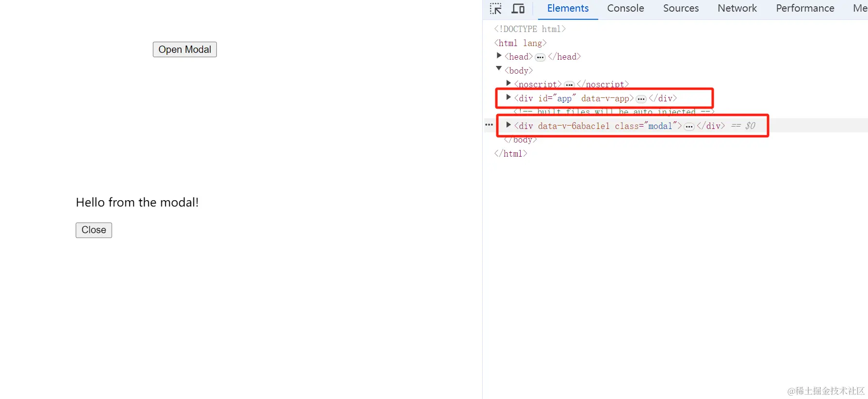868x399 pixels.
Task: Click the "Hello from the modal!" text
Action: (x=137, y=202)
